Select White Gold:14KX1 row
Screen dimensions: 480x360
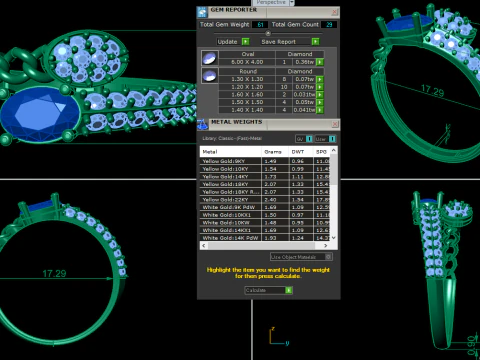(x=265, y=230)
